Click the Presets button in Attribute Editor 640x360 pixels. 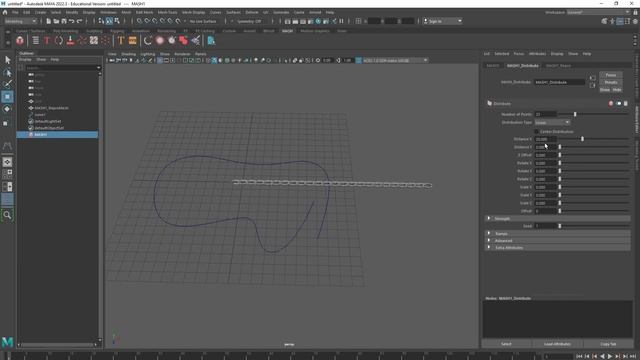pyautogui.click(x=611, y=82)
